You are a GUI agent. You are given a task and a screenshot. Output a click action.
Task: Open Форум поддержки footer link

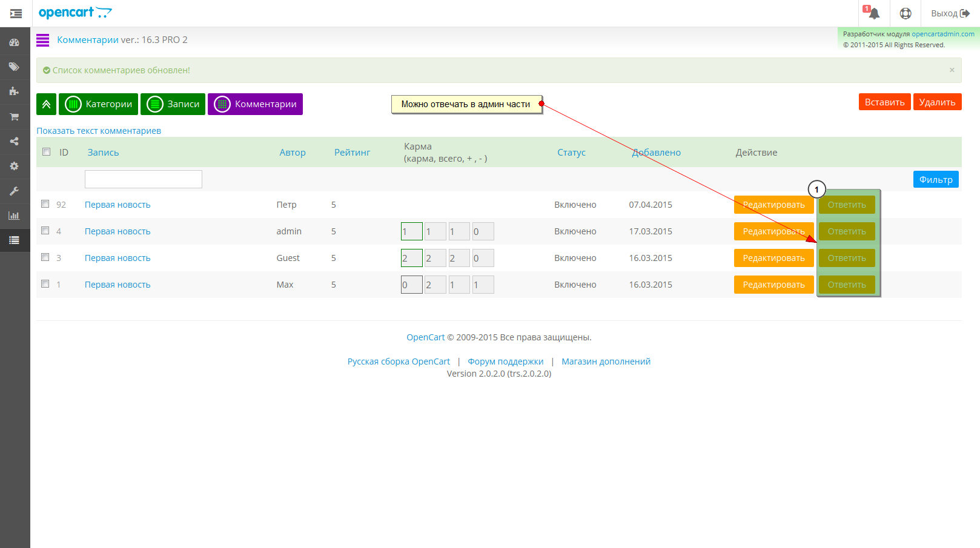point(506,361)
